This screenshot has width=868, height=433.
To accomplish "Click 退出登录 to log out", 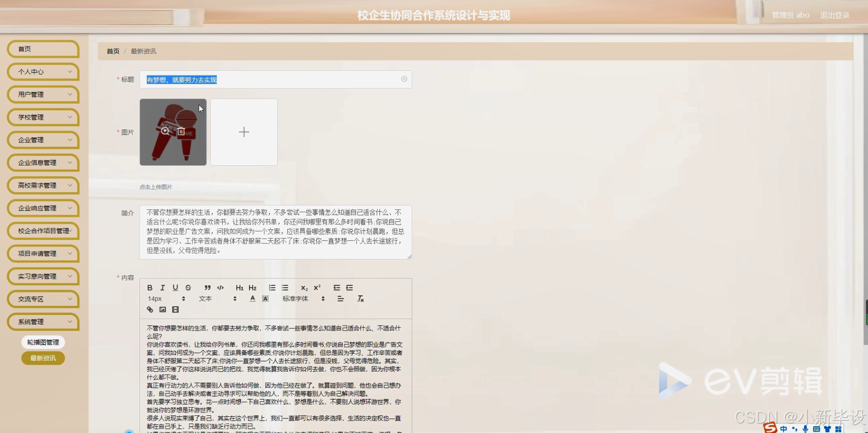I will coord(834,14).
